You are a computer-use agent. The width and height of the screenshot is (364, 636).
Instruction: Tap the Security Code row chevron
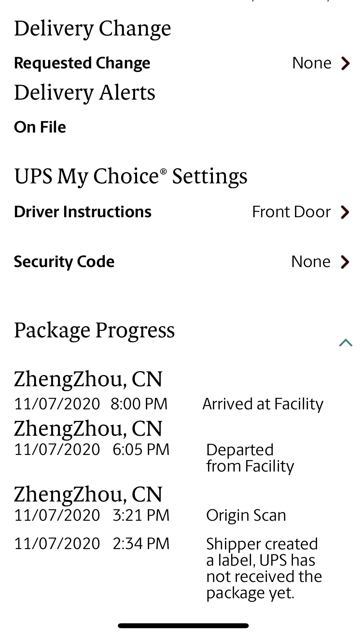[345, 262]
